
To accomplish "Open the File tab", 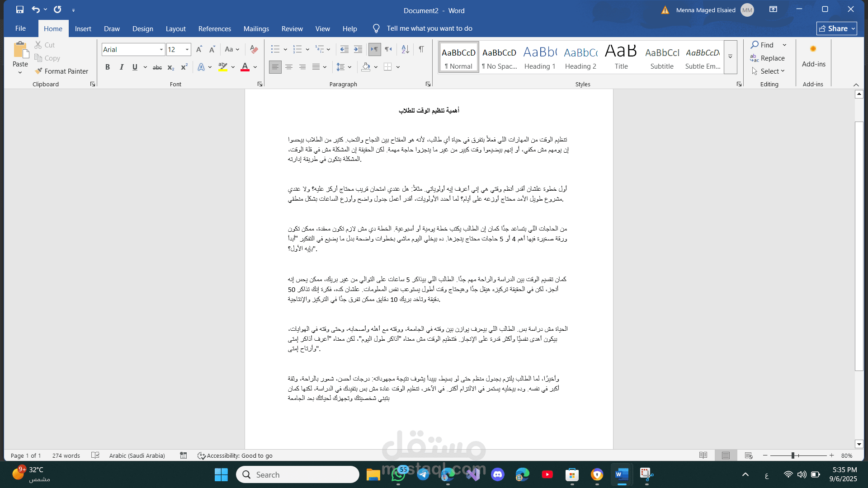I will pos(20,28).
